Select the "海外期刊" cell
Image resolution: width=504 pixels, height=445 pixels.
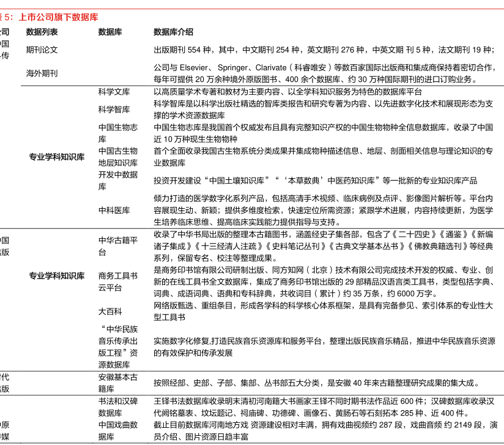(42, 73)
